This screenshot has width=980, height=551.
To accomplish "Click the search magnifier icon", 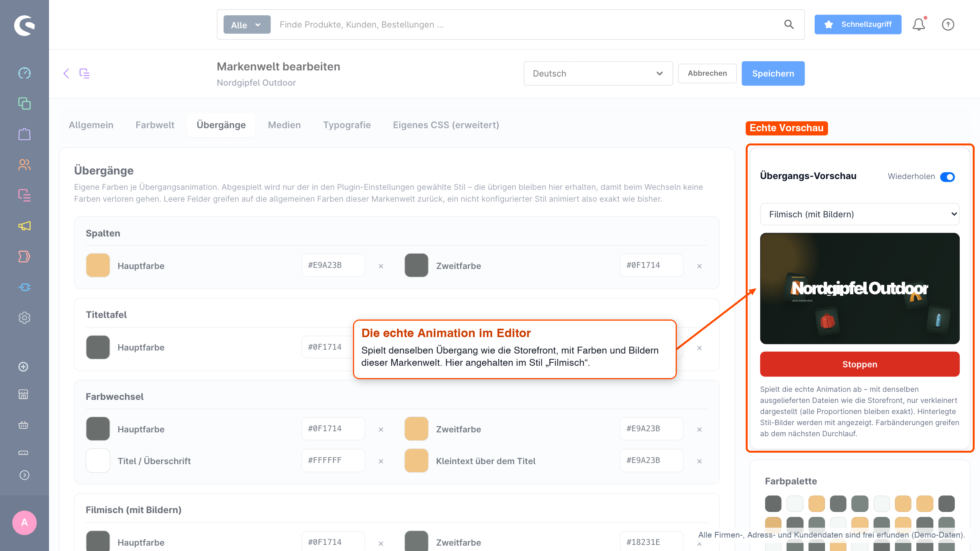I will (789, 24).
